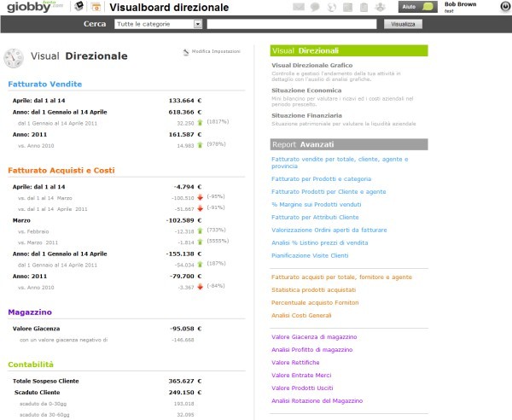Open Statistica prodotti acquistati
512x420 pixels.
(313, 289)
